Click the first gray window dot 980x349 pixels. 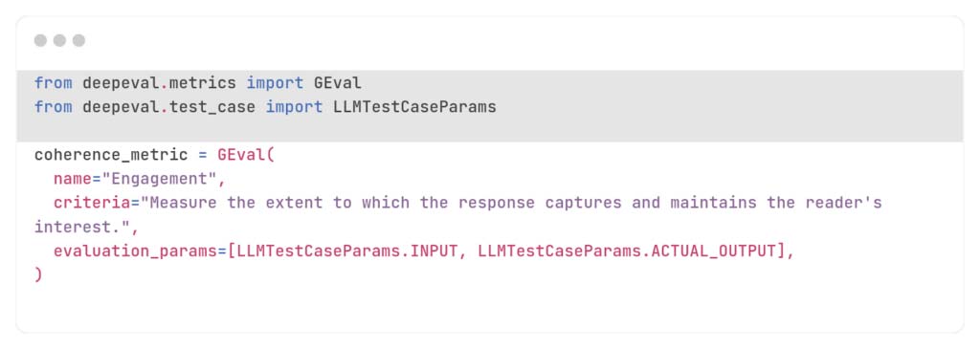pos(40,40)
